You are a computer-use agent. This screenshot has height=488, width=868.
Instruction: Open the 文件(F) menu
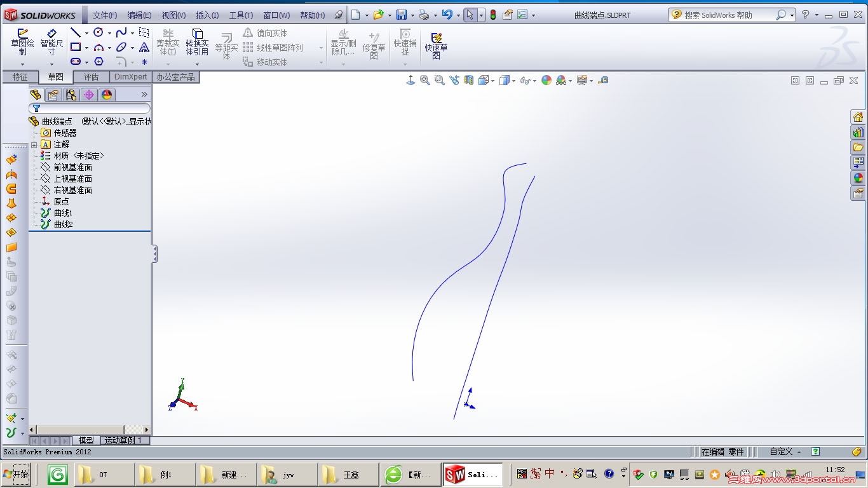pos(105,15)
